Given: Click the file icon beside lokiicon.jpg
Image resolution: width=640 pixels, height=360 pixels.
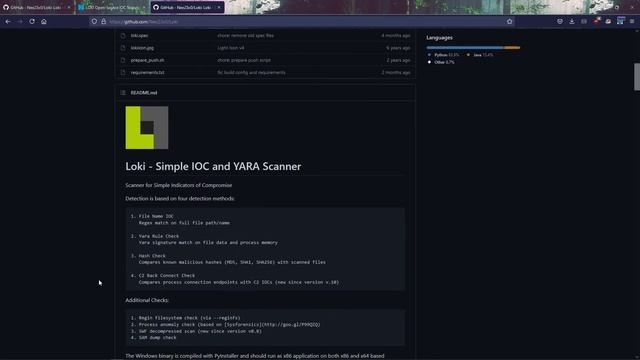Looking at the screenshot, I should tap(123, 48).
